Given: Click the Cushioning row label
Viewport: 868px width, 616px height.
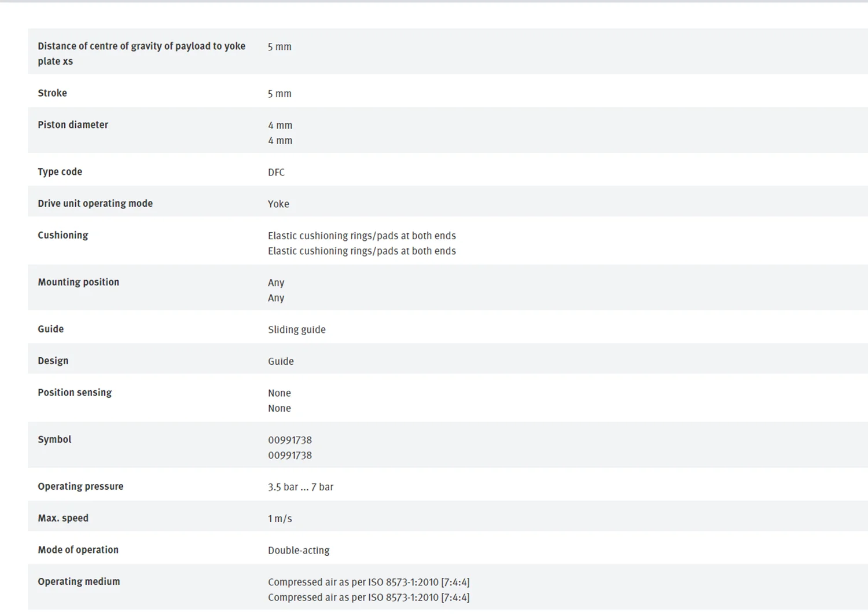Looking at the screenshot, I should tap(62, 236).
